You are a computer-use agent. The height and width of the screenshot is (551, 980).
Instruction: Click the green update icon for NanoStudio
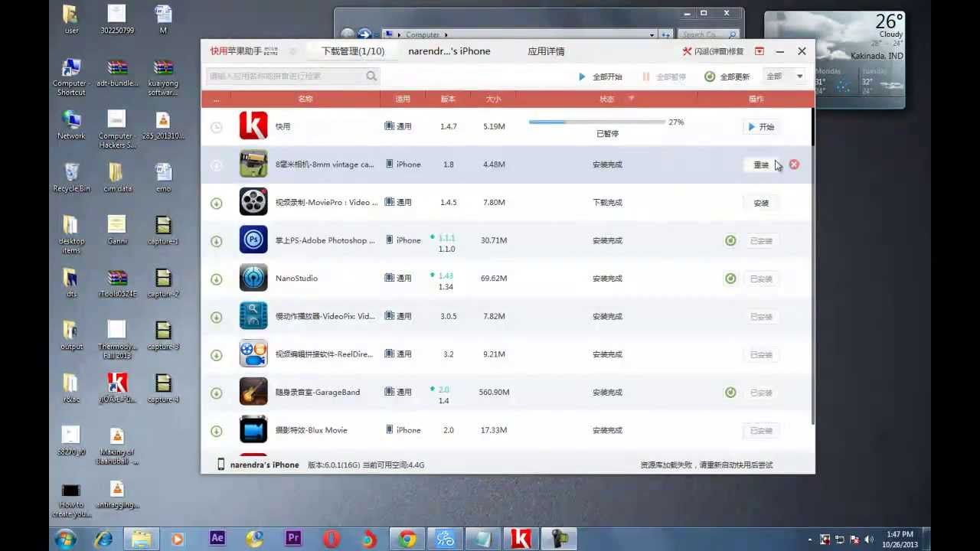tap(730, 279)
